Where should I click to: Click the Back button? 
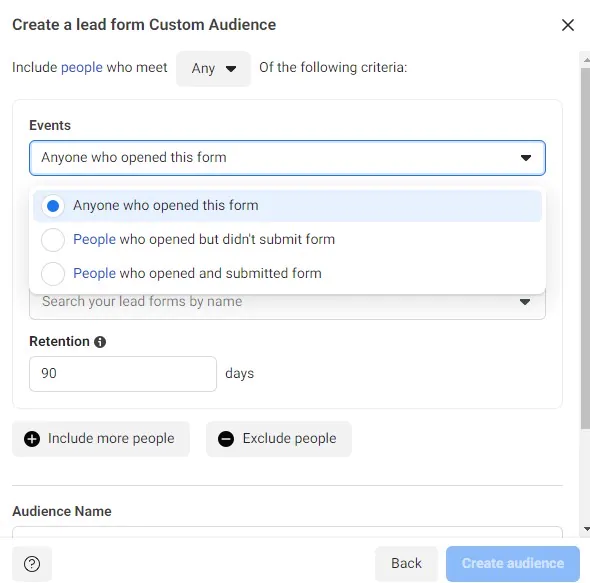tap(406, 564)
